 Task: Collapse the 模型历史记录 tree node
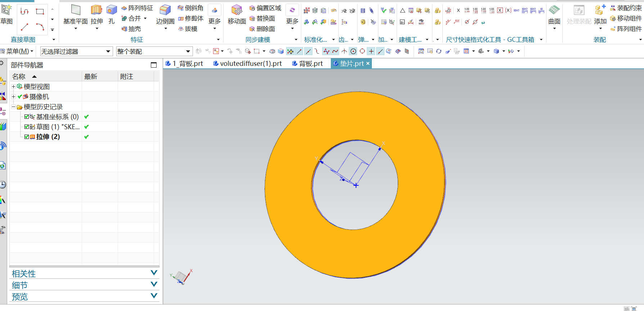pos(13,107)
